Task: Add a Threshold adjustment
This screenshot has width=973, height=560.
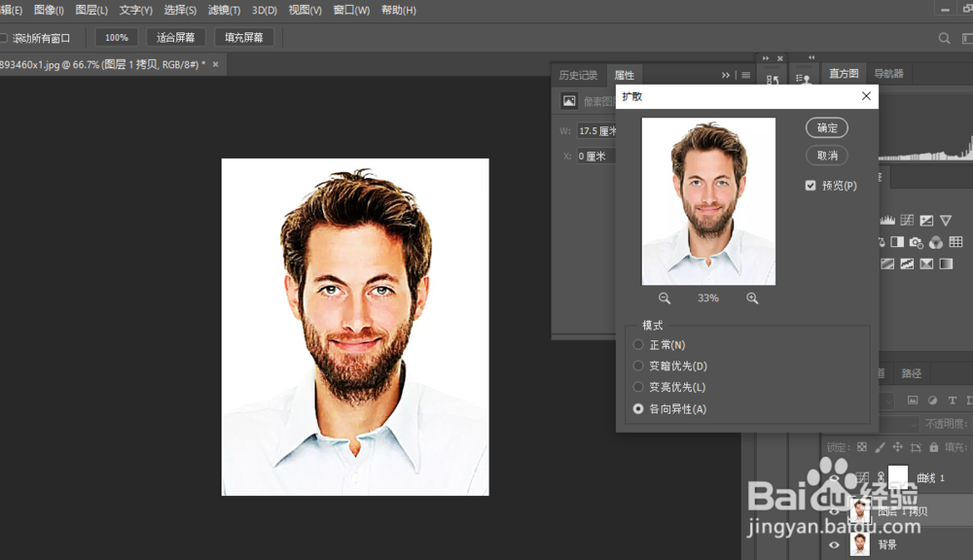Action: (926, 263)
